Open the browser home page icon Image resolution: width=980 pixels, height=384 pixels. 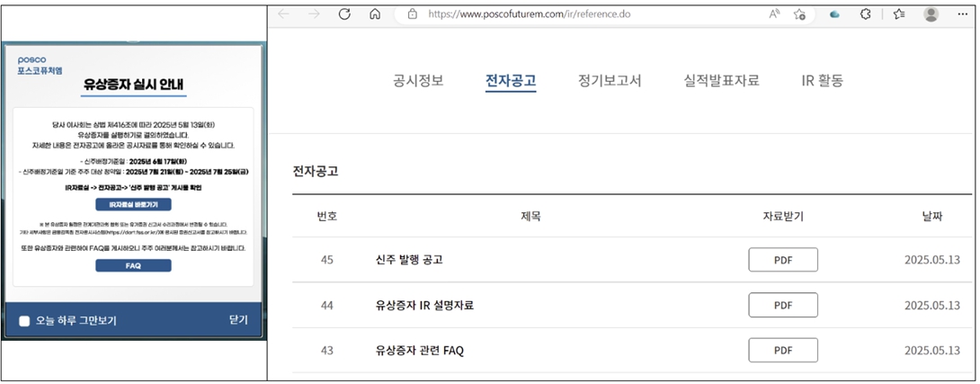[x=375, y=14]
